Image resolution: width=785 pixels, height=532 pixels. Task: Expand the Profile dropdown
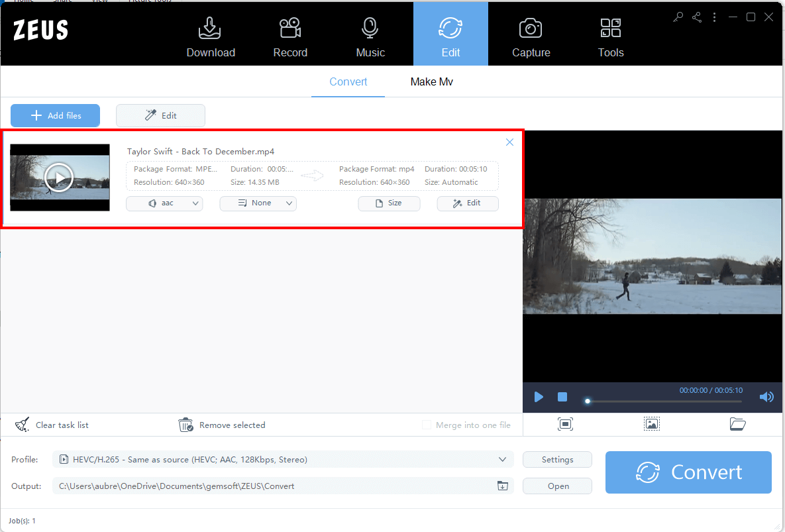[x=502, y=459]
